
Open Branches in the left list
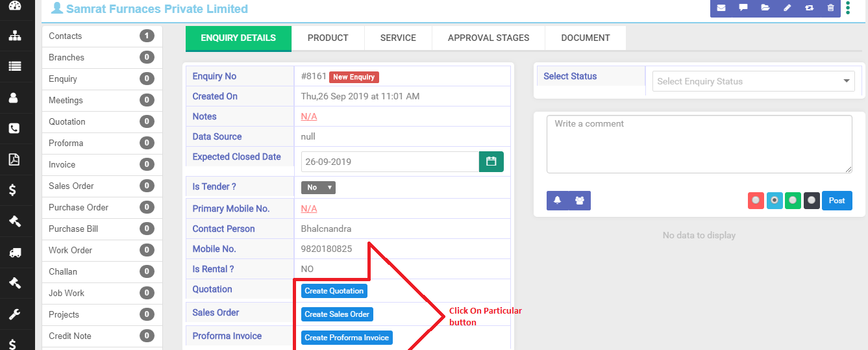[102, 58]
